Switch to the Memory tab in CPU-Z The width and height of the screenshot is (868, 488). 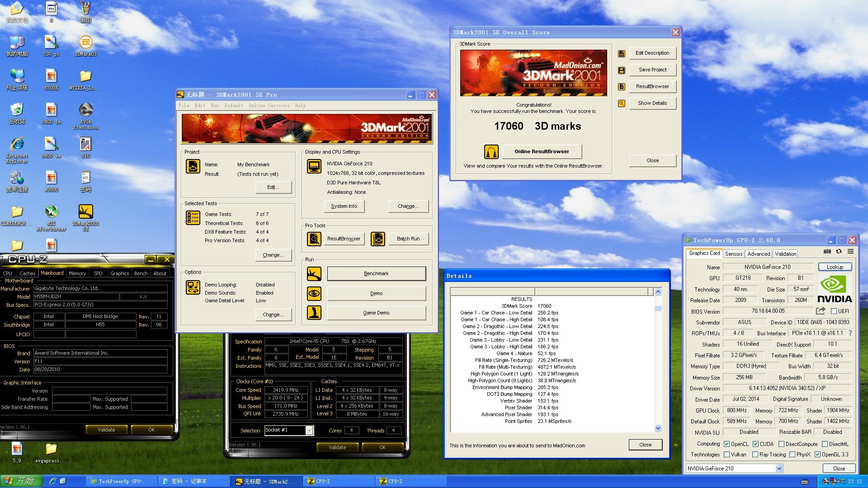tap(77, 273)
